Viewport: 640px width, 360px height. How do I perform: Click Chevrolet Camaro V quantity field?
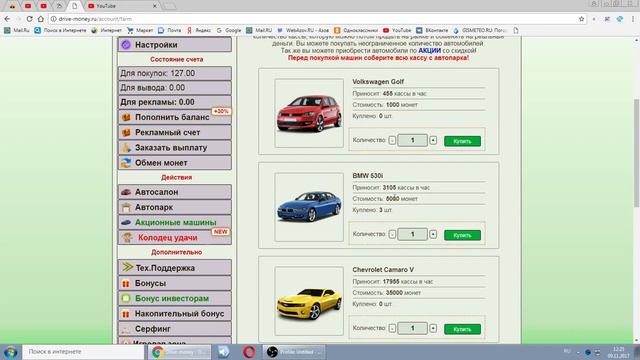[x=413, y=328]
